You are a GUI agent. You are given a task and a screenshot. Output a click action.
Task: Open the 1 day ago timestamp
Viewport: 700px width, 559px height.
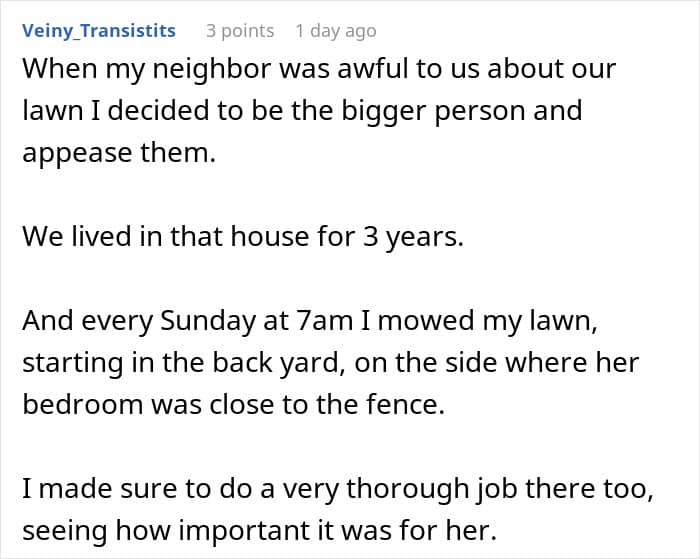336,31
